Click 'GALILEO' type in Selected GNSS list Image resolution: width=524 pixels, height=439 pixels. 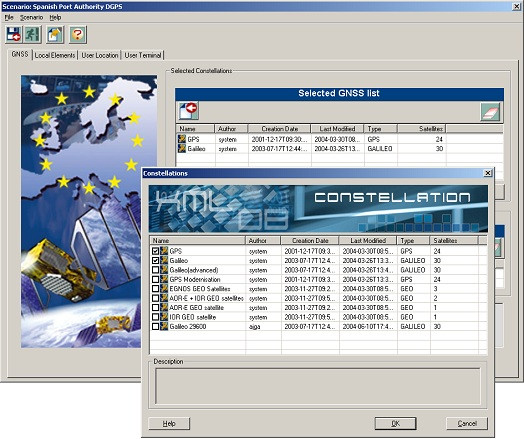click(x=380, y=148)
